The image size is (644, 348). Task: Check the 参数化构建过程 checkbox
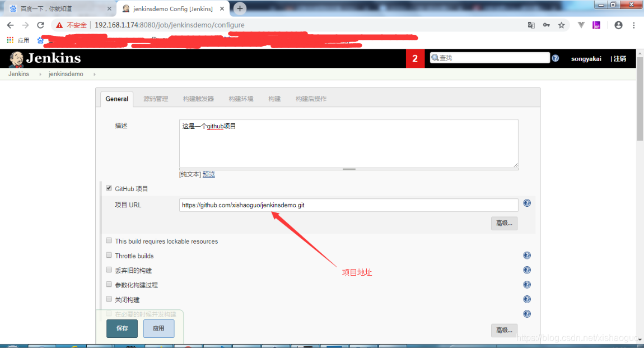click(x=109, y=284)
